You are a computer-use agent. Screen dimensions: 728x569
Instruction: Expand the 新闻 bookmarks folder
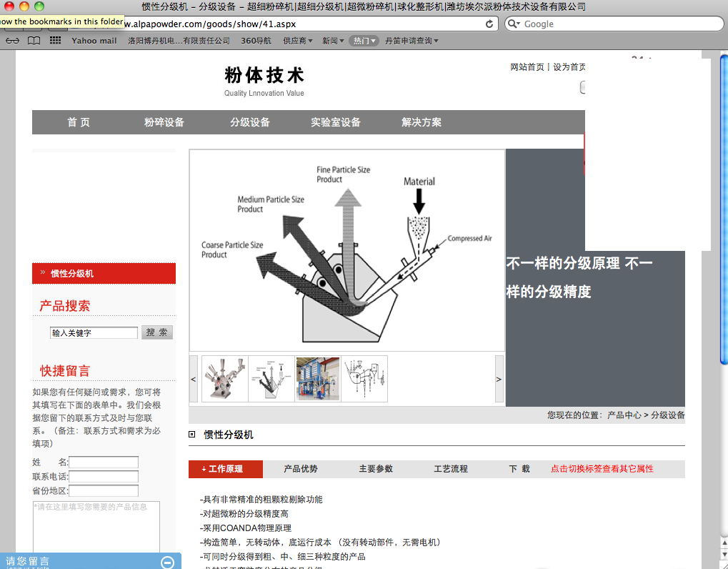tap(333, 41)
